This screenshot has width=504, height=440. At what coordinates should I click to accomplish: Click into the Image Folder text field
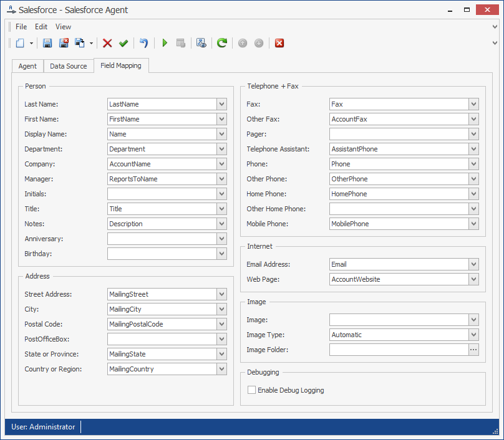tap(399, 350)
